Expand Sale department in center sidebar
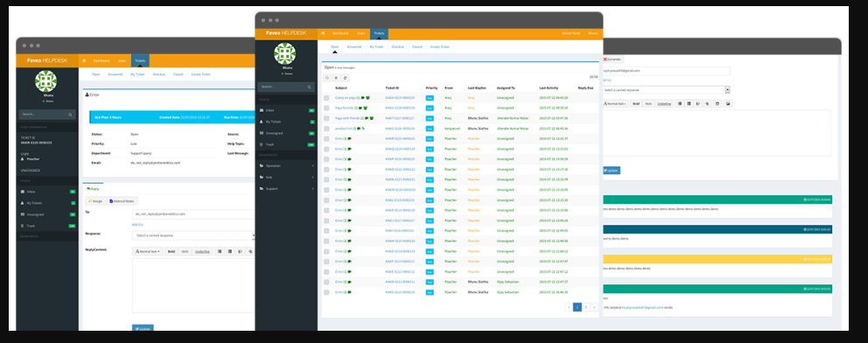Viewport: 868px width, 343px height. coord(312,177)
